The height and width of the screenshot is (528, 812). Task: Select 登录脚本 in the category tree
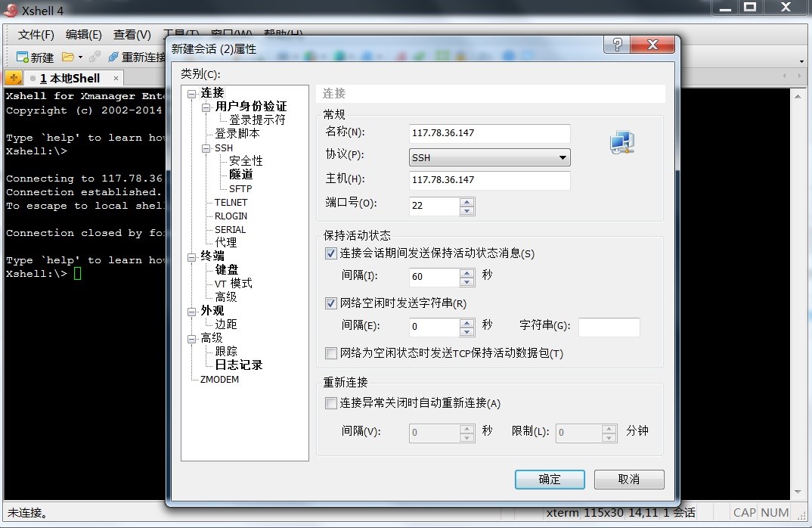pos(237,134)
